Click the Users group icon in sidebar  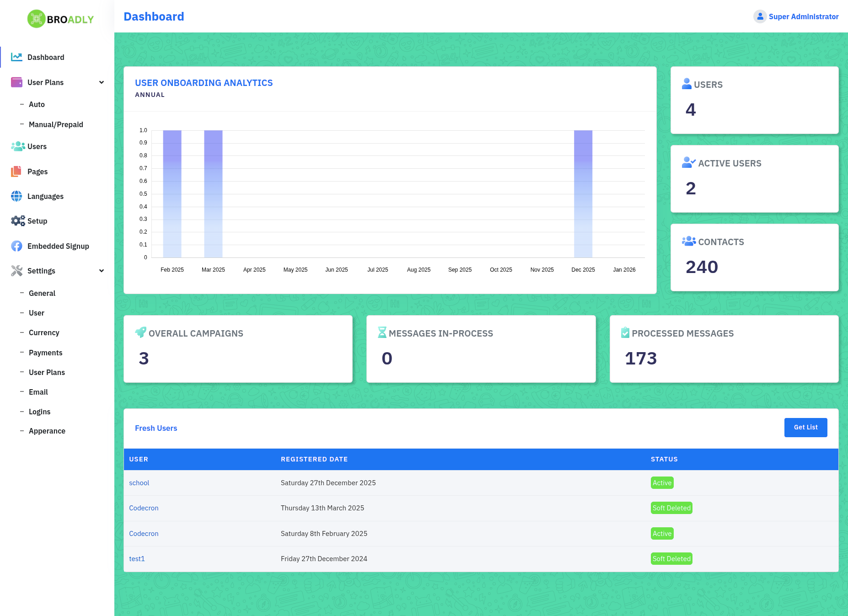point(18,146)
